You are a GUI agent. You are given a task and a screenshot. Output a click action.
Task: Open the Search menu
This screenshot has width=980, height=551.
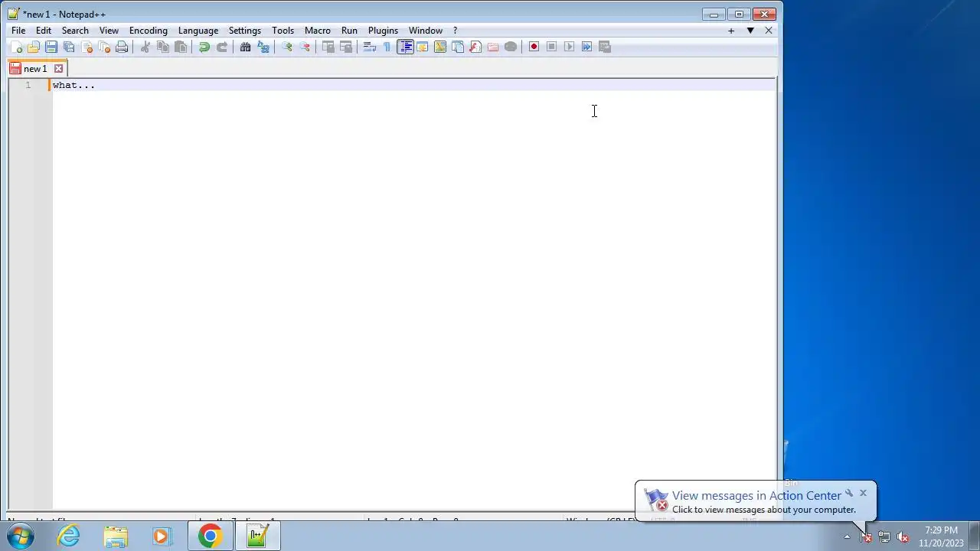[x=75, y=31]
